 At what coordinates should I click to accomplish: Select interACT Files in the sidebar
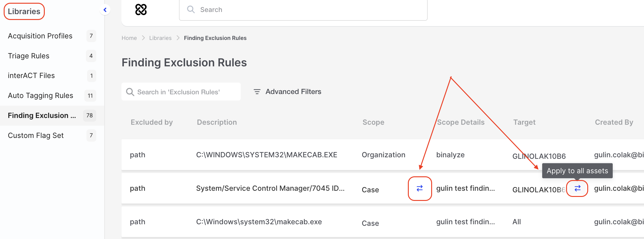[x=31, y=76]
